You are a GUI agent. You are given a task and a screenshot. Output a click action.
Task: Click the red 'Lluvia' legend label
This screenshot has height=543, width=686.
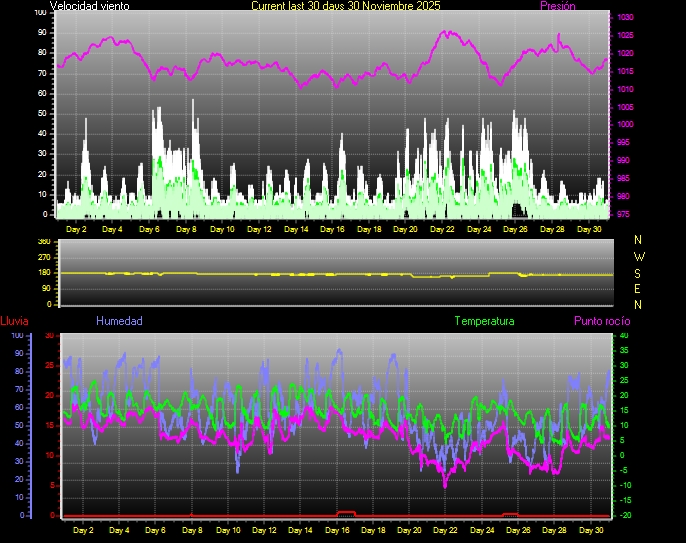pos(14,321)
